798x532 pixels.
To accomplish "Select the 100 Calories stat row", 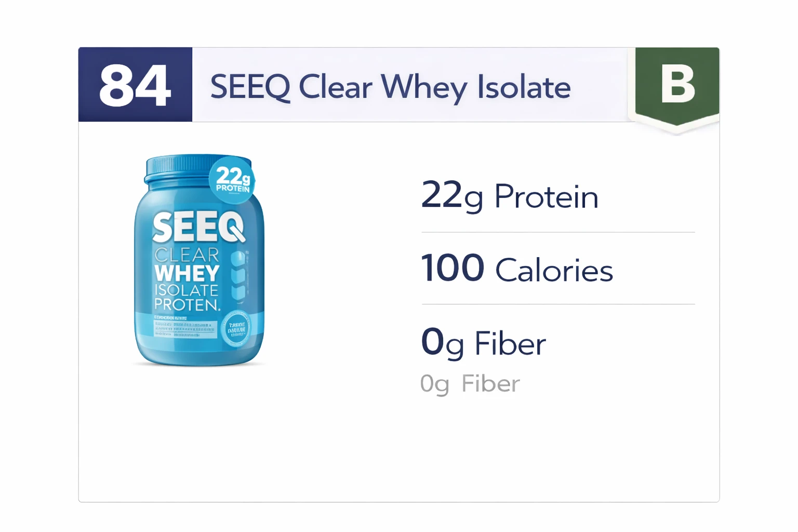I will [517, 269].
